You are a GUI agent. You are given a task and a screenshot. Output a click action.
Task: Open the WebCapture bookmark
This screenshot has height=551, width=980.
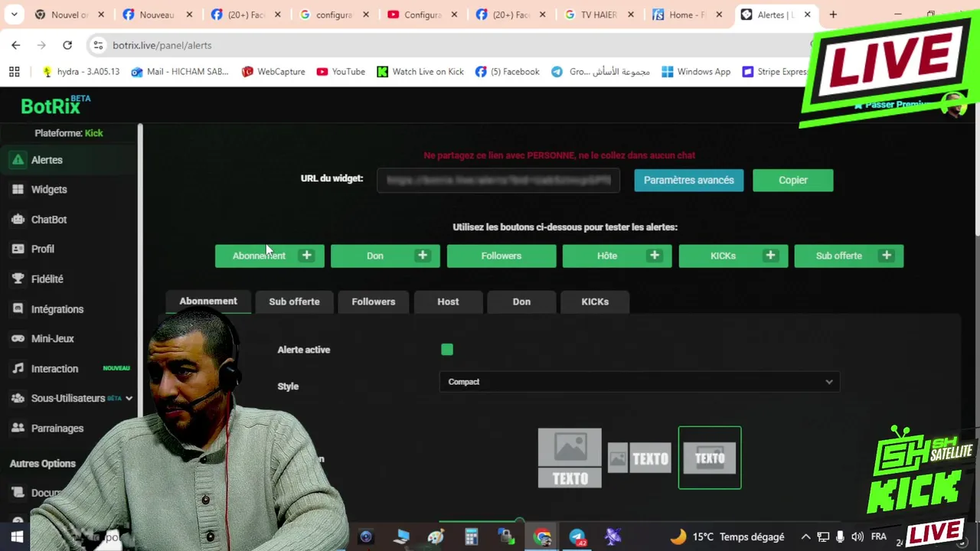[273, 71]
